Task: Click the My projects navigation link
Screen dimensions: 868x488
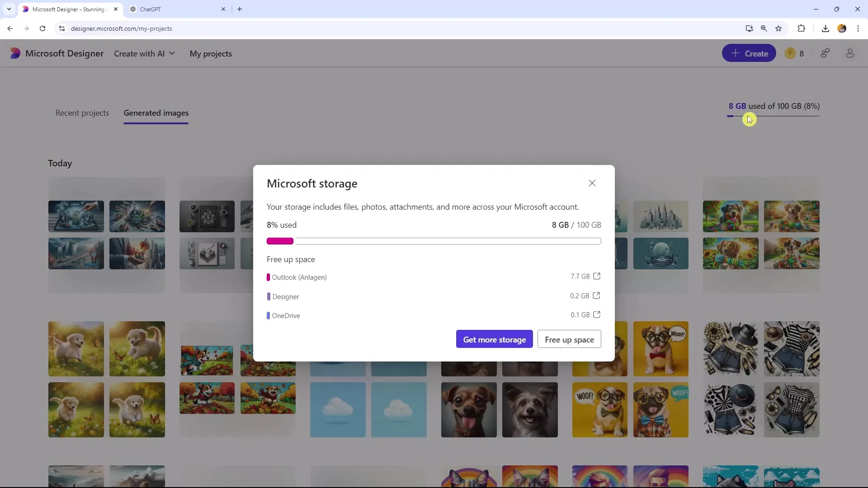Action: click(x=210, y=54)
